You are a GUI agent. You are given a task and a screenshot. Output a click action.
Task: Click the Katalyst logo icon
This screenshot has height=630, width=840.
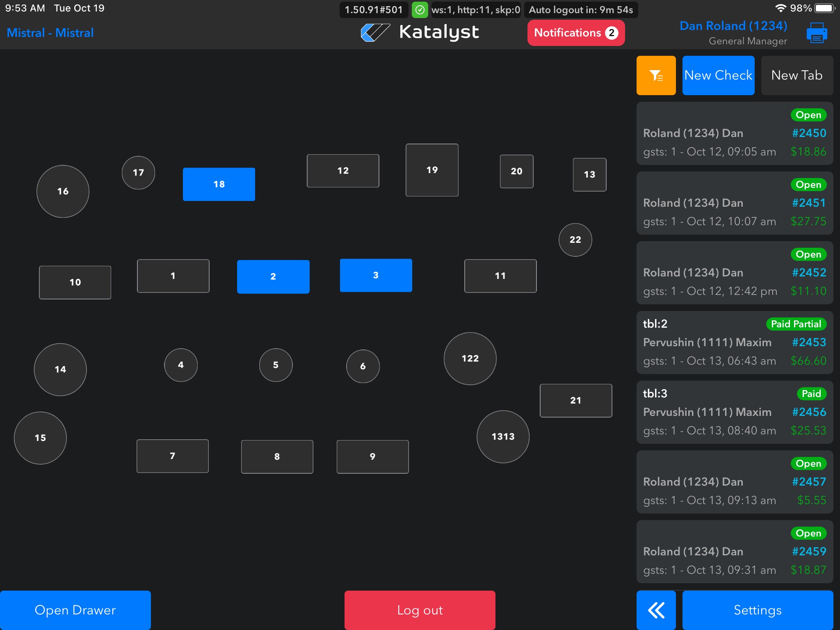click(x=375, y=32)
